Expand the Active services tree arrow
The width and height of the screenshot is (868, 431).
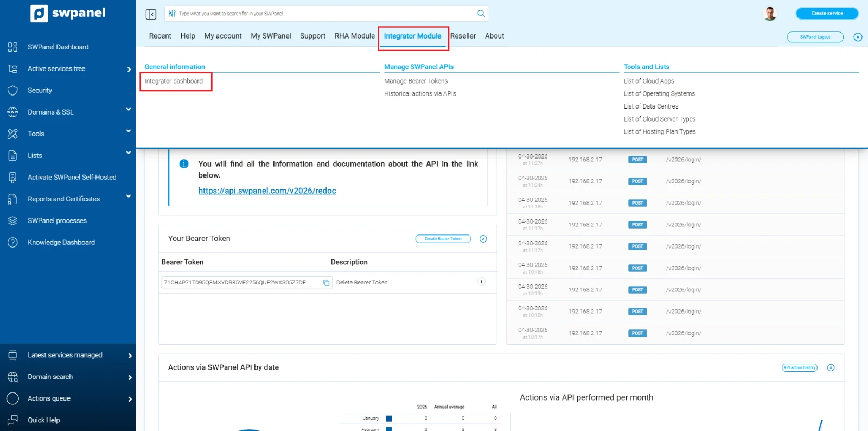pos(129,69)
